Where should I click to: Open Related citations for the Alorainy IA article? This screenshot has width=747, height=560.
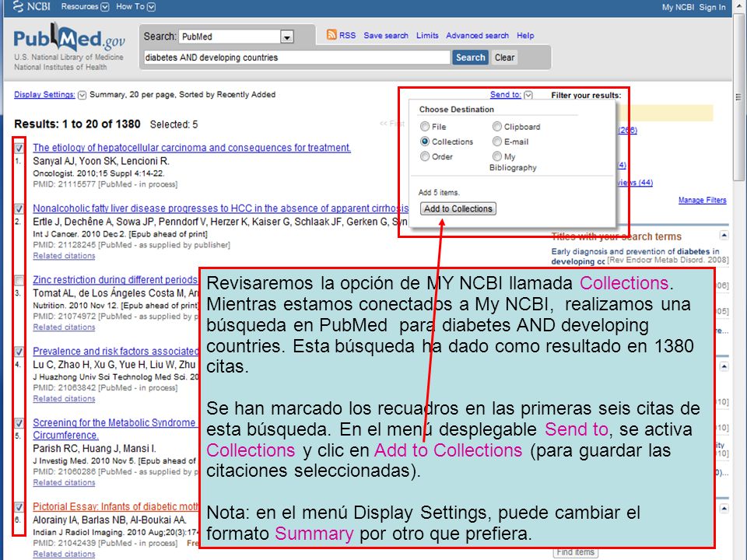tap(64, 554)
